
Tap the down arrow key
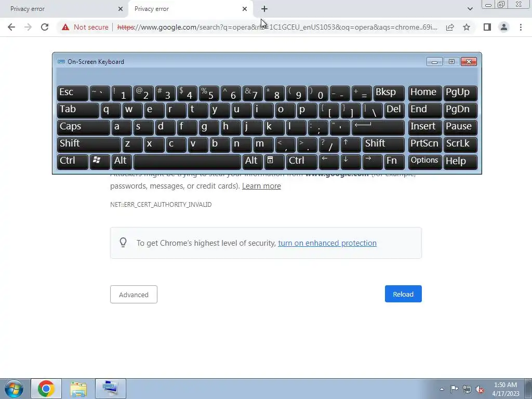[x=351, y=162]
